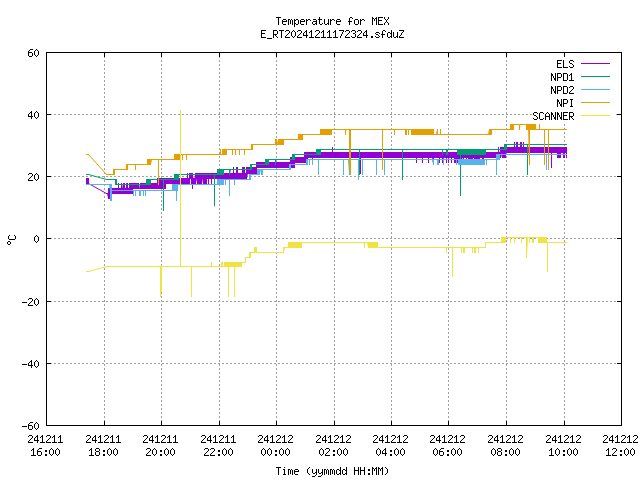640x480 pixels.
Task: Click the x-axis tick 241211 20:00
Action: click(x=160, y=446)
